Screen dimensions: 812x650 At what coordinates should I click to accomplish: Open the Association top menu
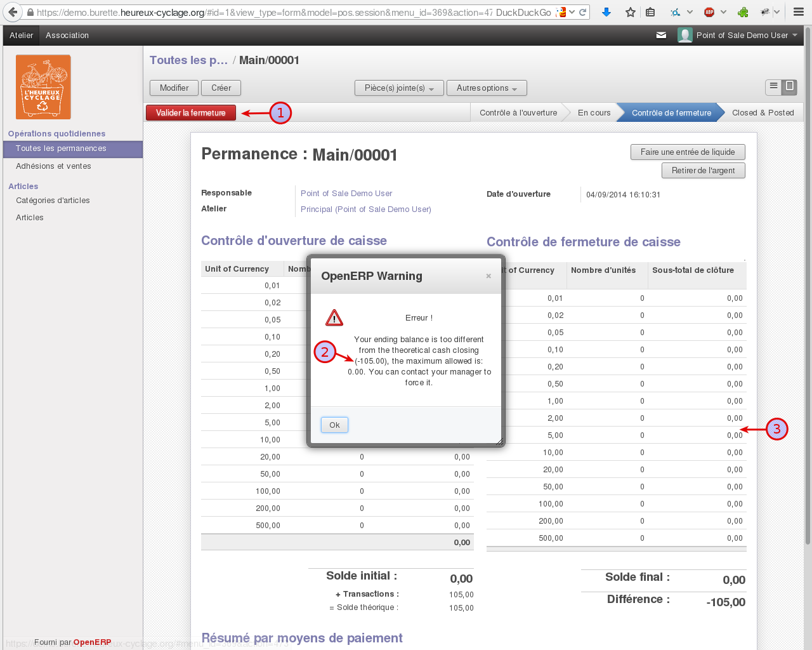(67, 36)
